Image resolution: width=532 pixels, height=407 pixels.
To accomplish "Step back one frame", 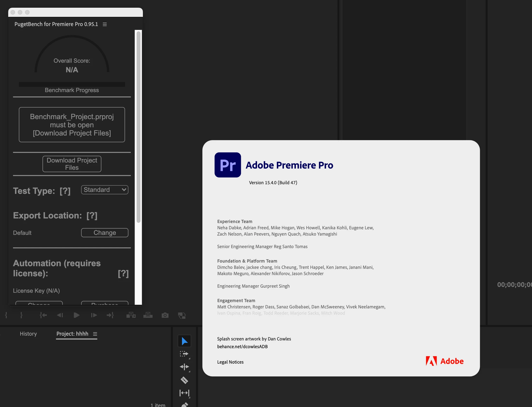I will click(60, 315).
